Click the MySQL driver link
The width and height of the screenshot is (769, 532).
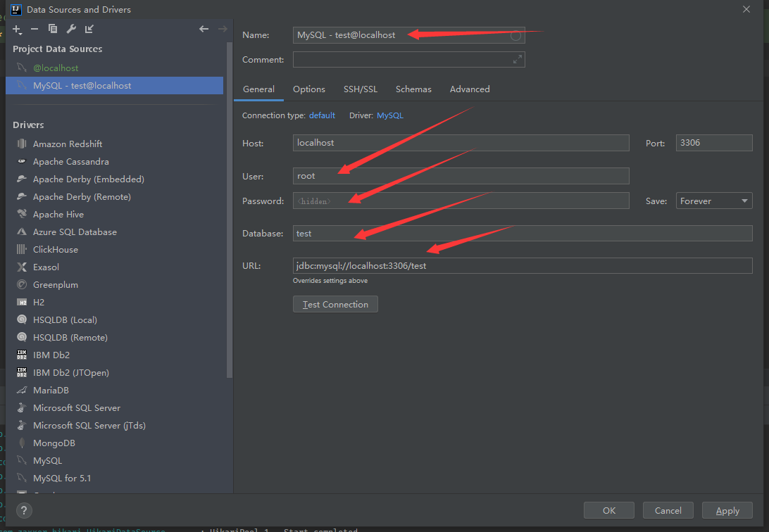[x=390, y=115]
